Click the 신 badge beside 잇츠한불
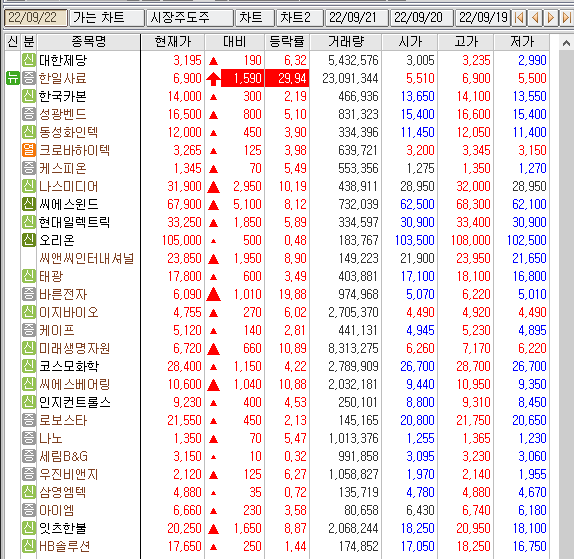 click(29, 528)
